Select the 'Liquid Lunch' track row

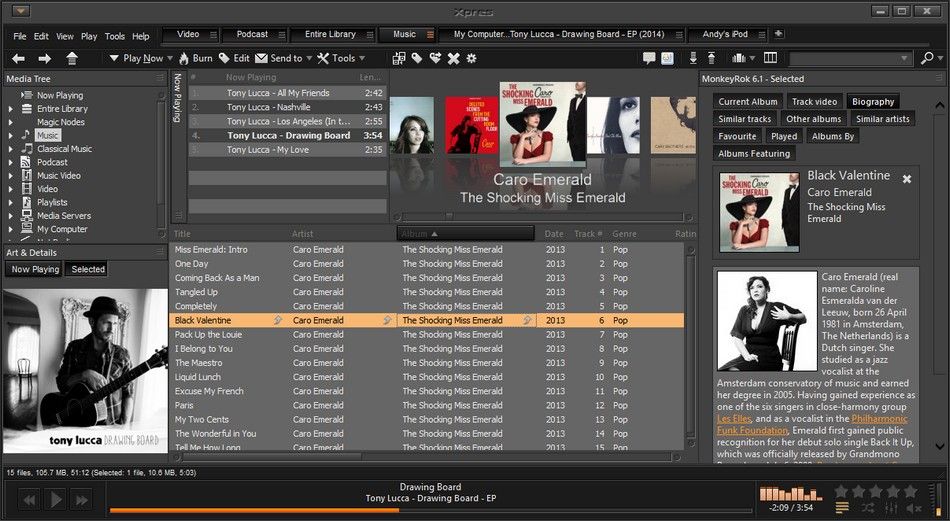(427, 377)
